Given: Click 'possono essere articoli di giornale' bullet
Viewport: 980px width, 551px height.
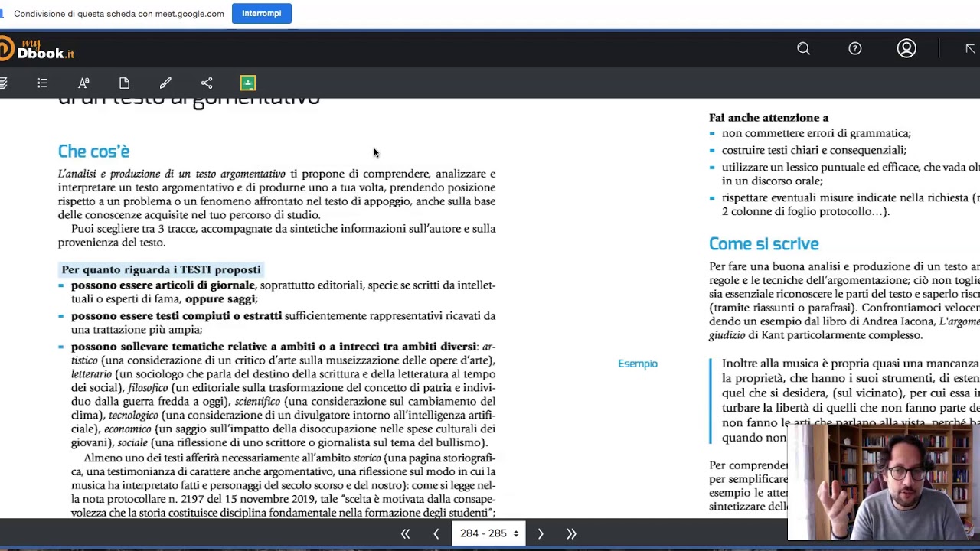Looking at the screenshot, I should 162,285.
